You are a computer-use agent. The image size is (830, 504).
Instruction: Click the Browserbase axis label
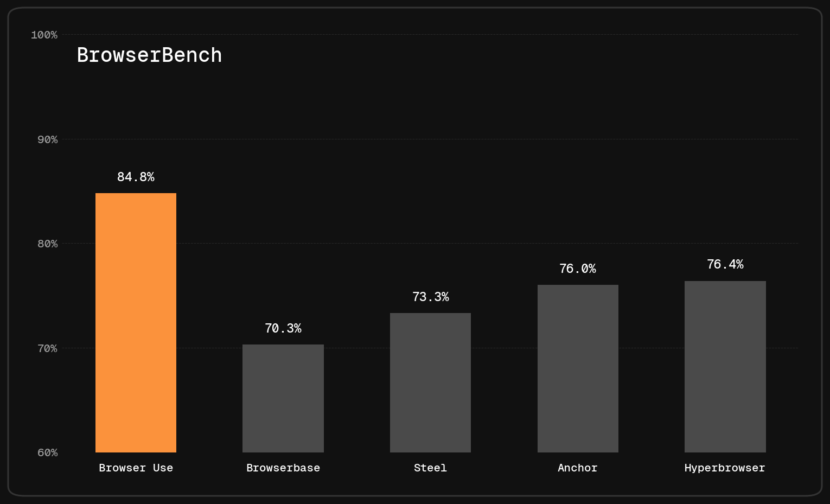click(x=283, y=468)
